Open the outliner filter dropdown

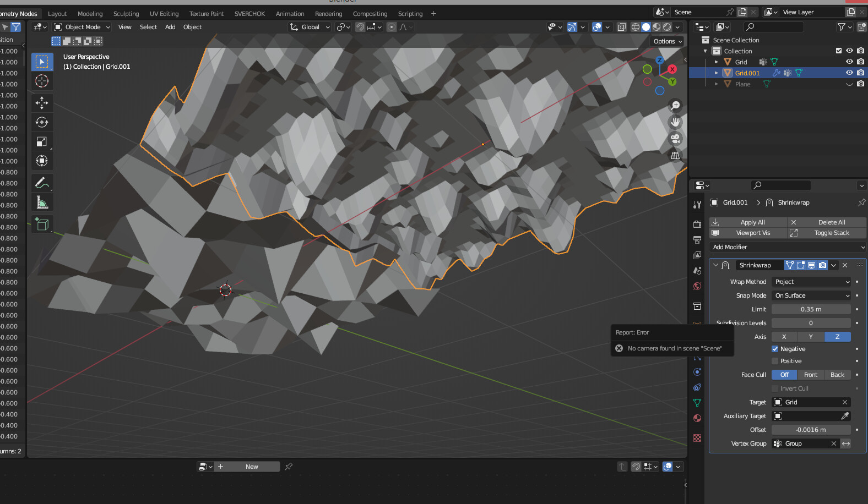[844, 26]
